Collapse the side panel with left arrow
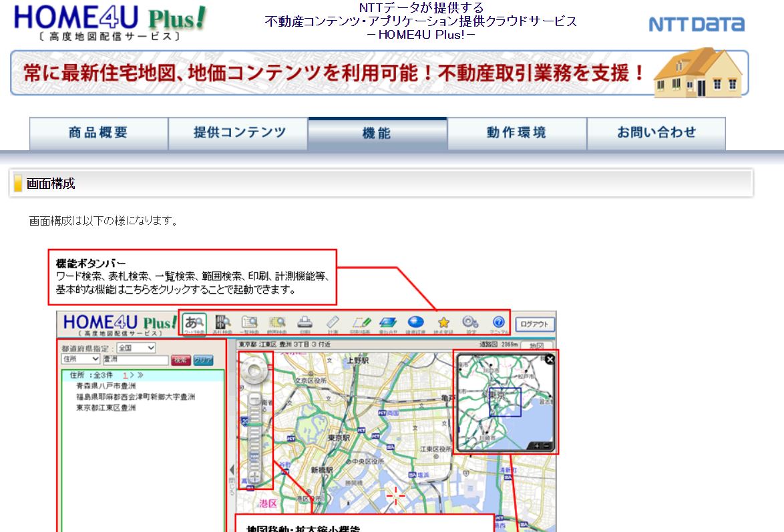 (x=232, y=470)
